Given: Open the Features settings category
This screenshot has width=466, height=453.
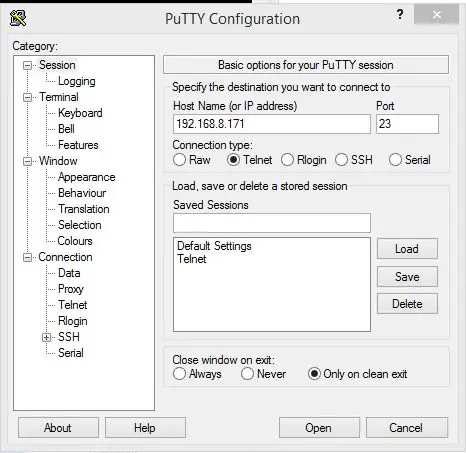Looking at the screenshot, I should (78, 145).
